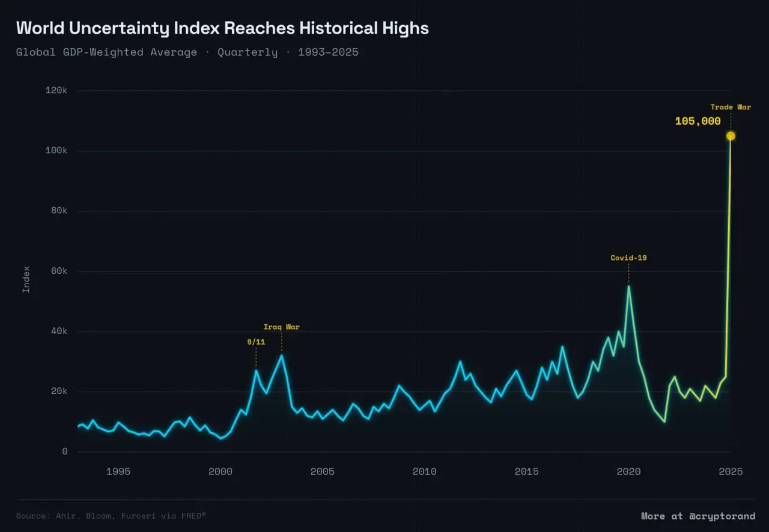Click the Iraq War annotation label
769x532 pixels.
[281, 327]
